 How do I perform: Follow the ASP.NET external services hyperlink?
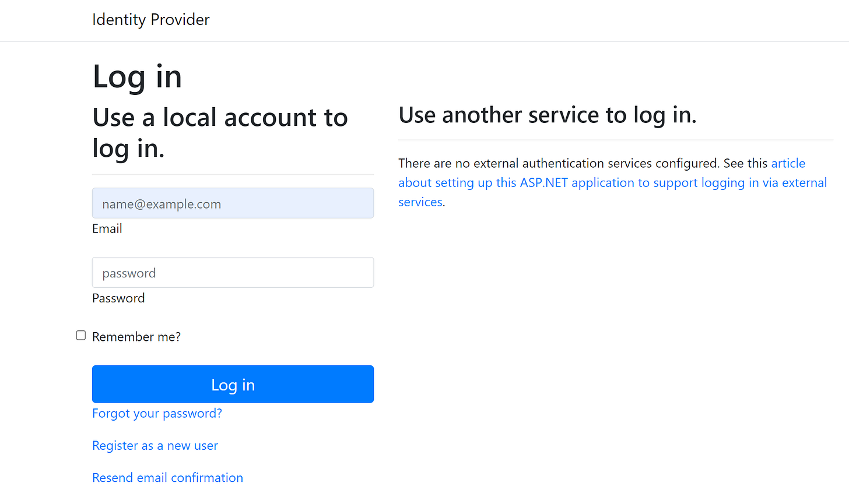[x=612, y=182]
